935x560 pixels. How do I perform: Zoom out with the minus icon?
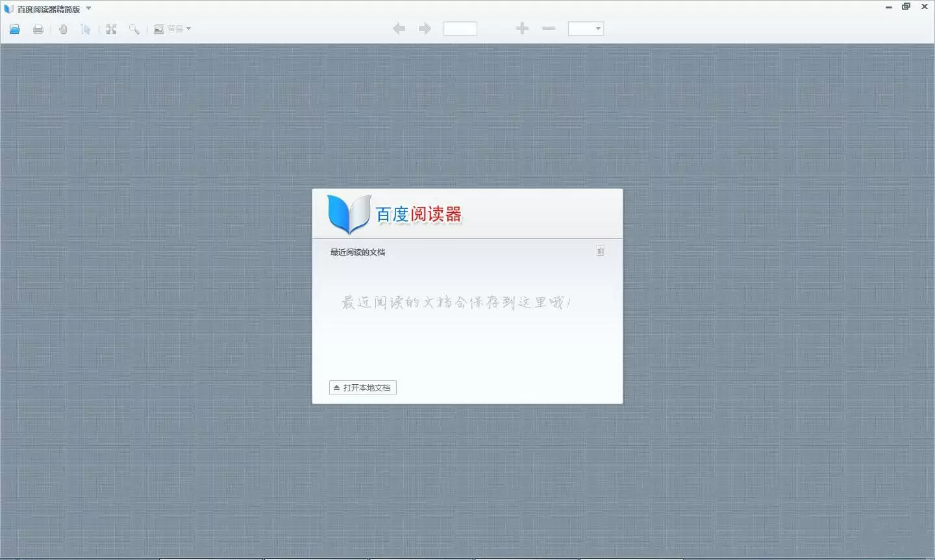click(x=549, y=29)
